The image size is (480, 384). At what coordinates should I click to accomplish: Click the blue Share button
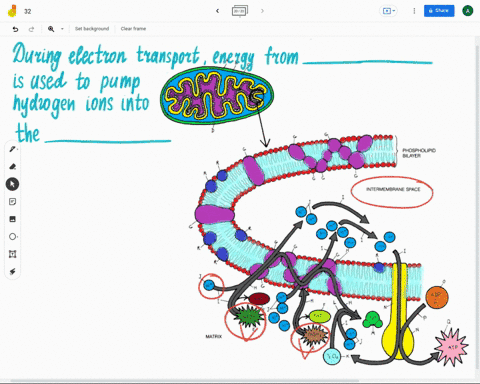[x=439, y=11]
